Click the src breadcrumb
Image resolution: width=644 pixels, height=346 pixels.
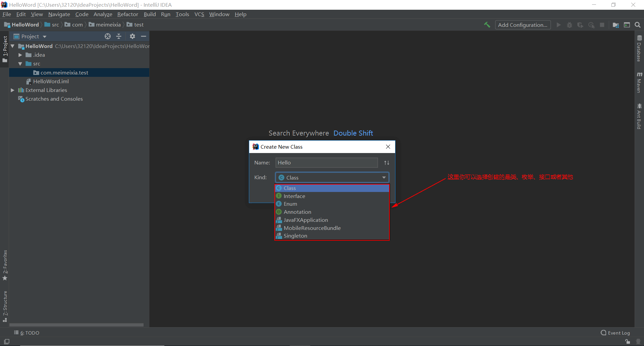52,25
